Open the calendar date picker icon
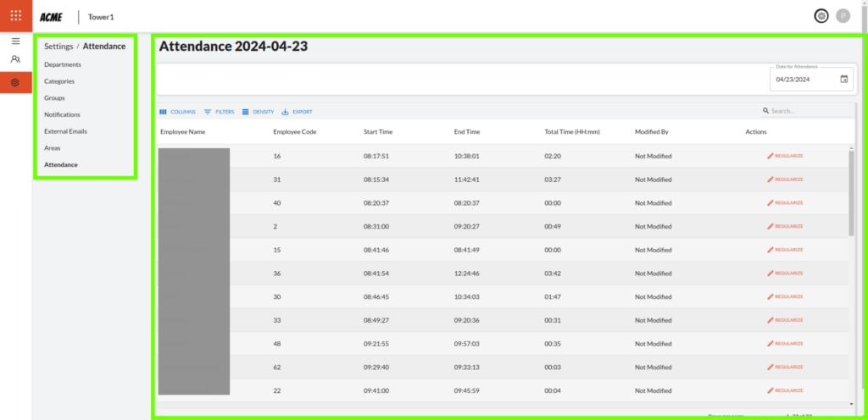This screenshot has height=420, width=868. point(843,80)
